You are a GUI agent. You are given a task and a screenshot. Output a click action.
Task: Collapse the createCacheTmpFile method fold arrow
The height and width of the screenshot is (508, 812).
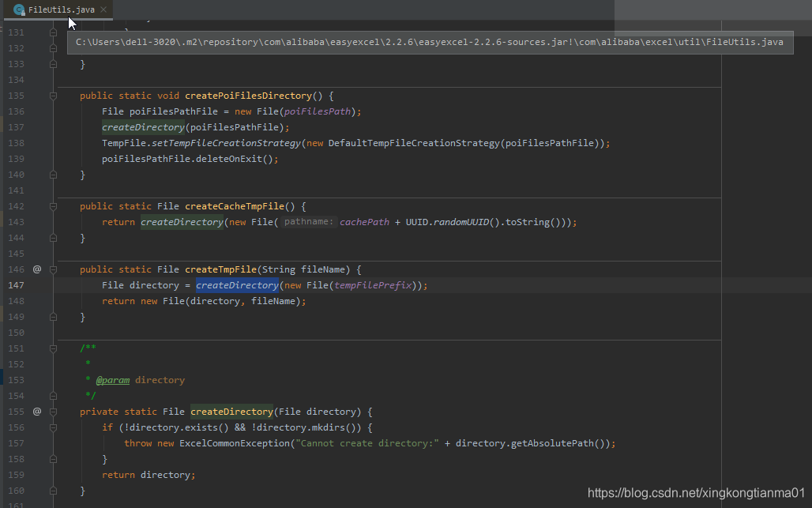point(52,205)
